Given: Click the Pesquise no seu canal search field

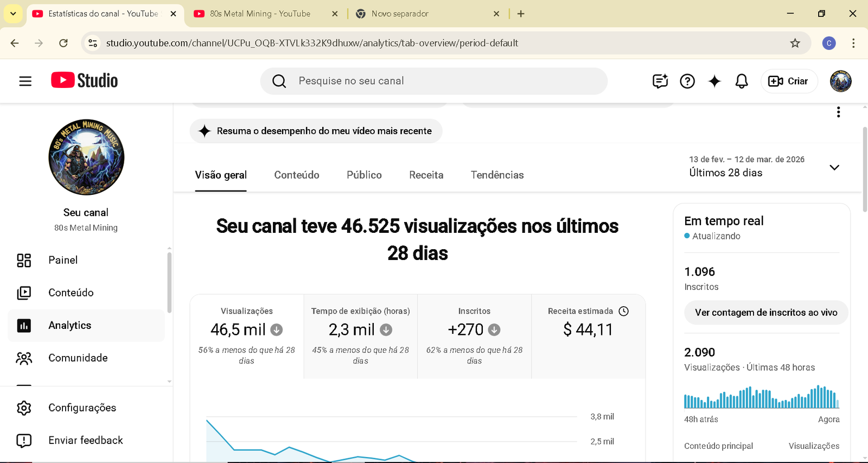Looking at the screenshot, I should click(434, 81).
